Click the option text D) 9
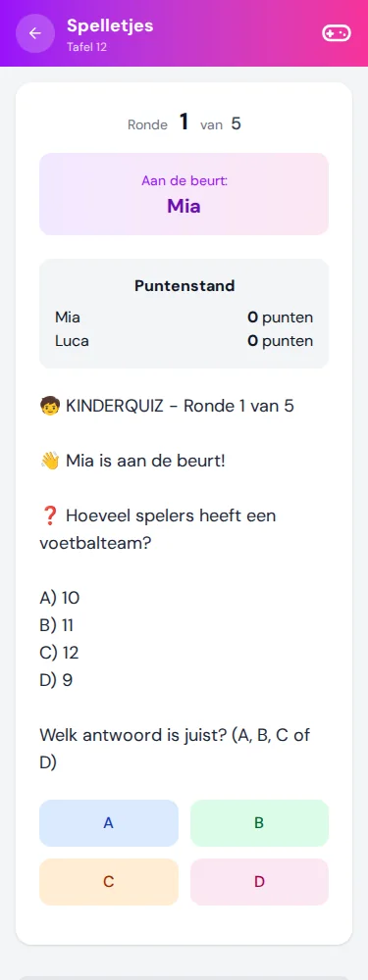 56,680
